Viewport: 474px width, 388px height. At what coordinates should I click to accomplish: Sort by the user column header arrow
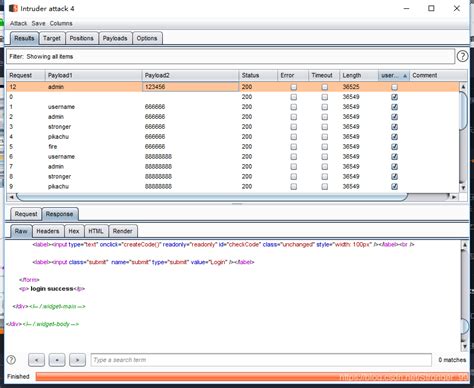coord(405,76)
